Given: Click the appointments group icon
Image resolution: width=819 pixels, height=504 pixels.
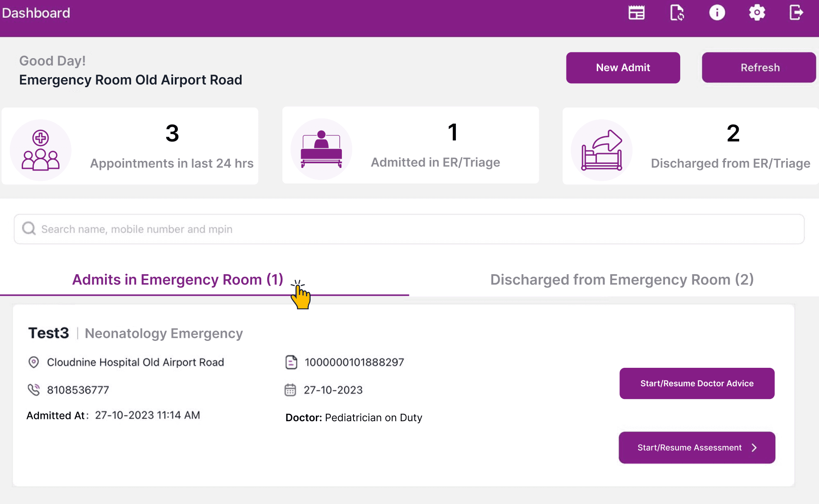Looking at the screenshot, I should (41, 150).
